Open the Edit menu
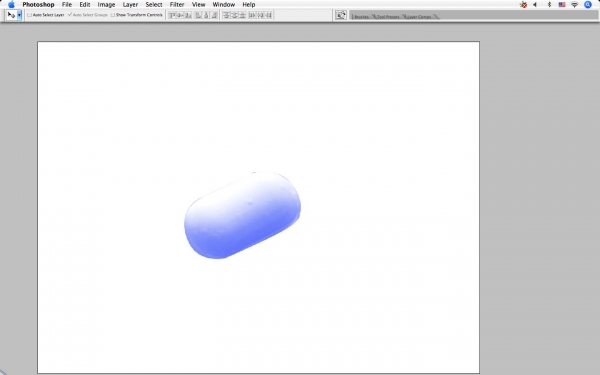Image resolution: width=600 pixels, height=375 pixels. point(85,5)
